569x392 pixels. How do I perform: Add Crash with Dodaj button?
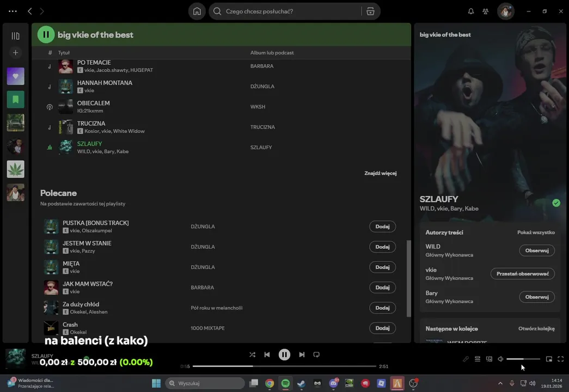382,328
